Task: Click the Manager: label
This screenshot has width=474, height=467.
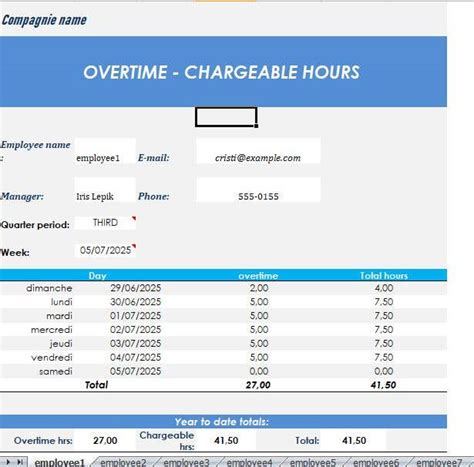Action: click(22, 196)
